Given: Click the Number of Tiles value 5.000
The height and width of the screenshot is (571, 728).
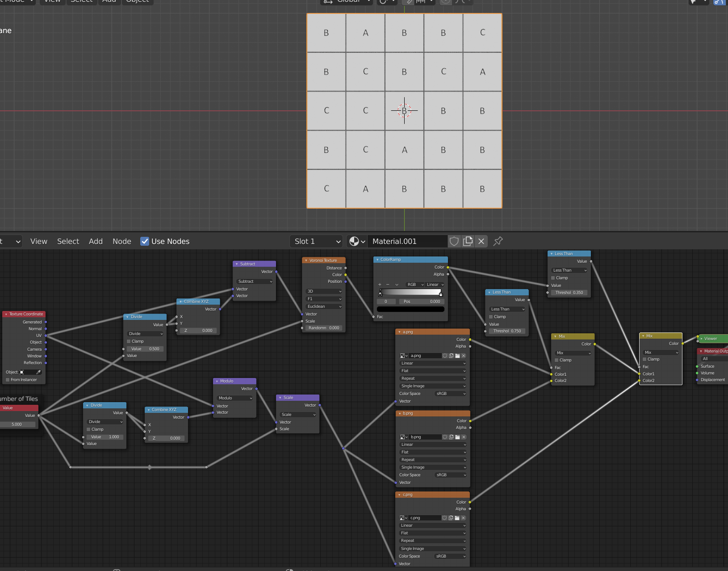Looking at the screenshot, I should pos(18,424).
